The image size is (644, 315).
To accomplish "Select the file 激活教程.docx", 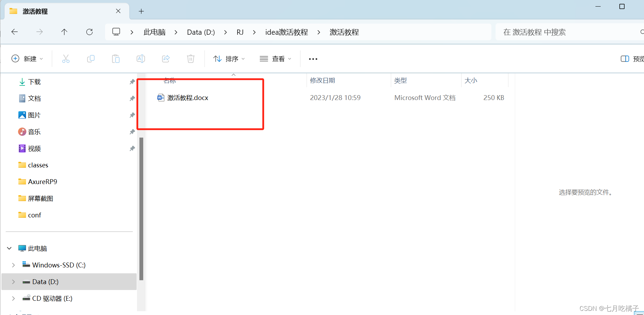I will point(188,98).
